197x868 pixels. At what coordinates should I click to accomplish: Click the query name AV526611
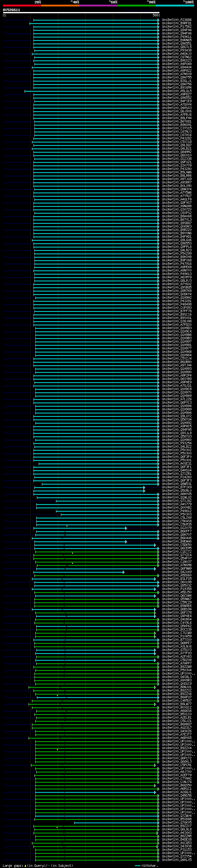[x=11, y=10]
